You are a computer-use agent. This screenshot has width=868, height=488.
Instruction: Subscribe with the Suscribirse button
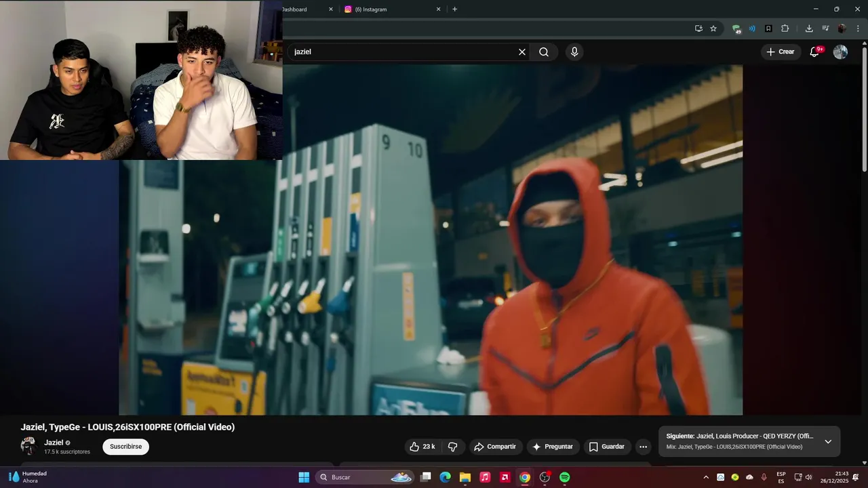pyautogui.click(x=125, y=447)
